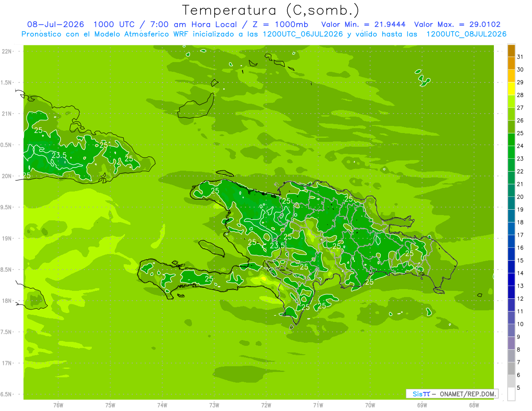Click the legend value '29' on color scale
The height and width of the screenshot is (411, 532).
520,82
